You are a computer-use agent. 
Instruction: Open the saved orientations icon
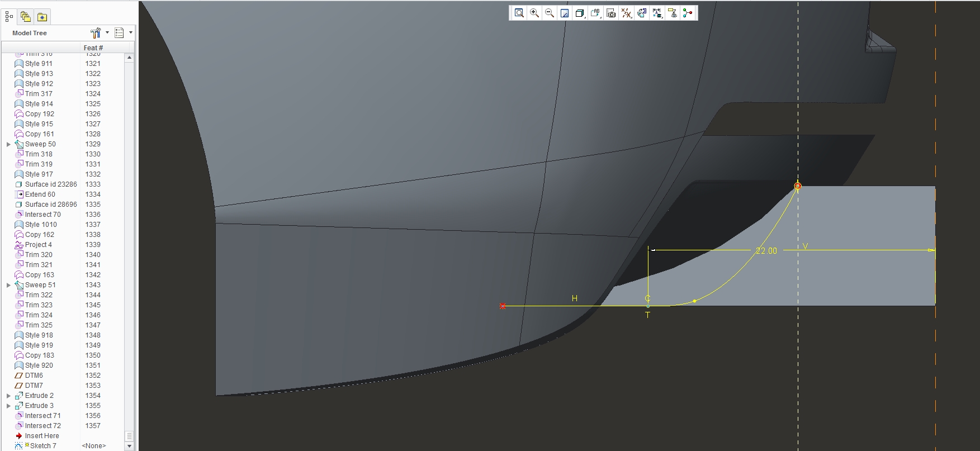[595, 13]
